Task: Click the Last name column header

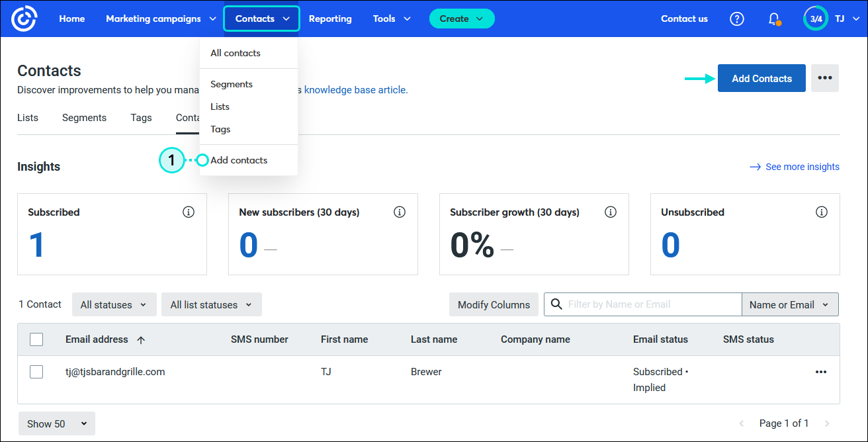Action: 434,339
